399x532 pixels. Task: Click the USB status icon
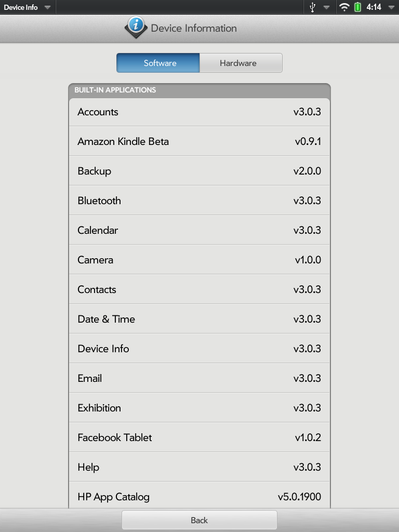(x=312, y=7)
